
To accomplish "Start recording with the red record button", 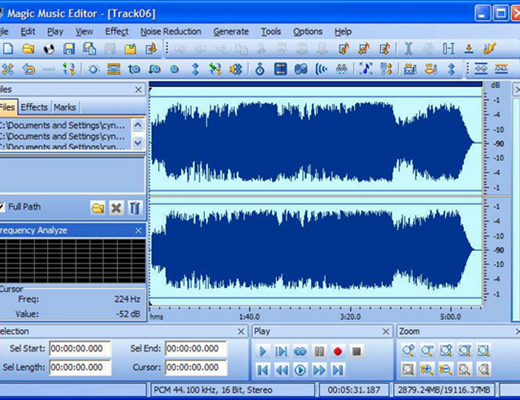I will [338, 351].
